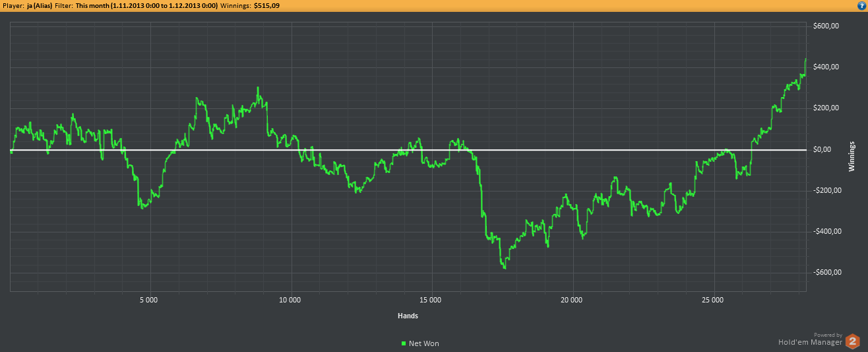
Task: Click the vertical Winnings axis title
Action: pyautogui.click(x=851, y=157)
